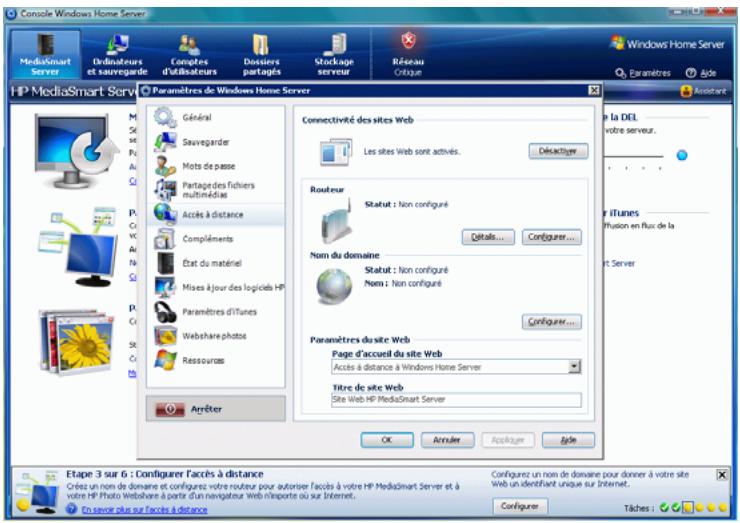The height and width of the screenshot is (523, 740).
Task: View the Réseau Critique status
Action: [408, 54]
